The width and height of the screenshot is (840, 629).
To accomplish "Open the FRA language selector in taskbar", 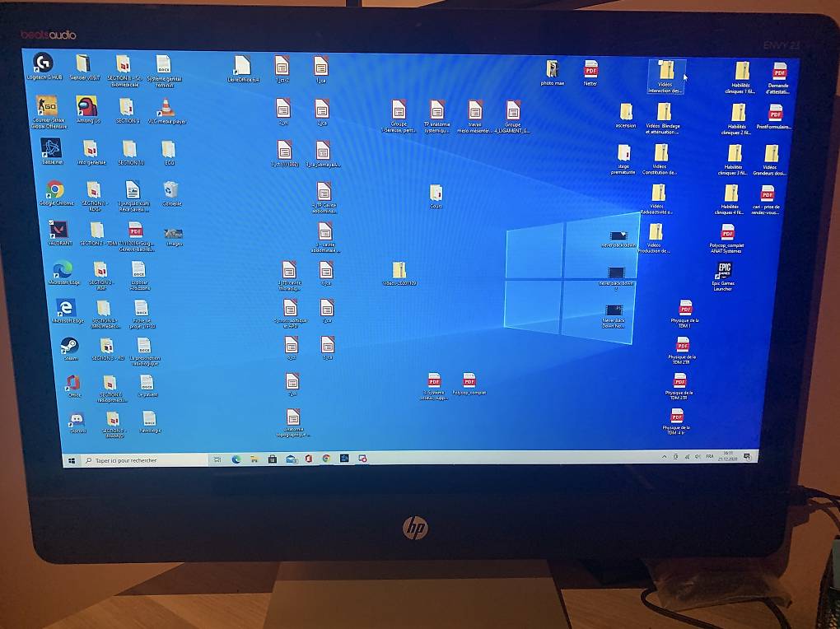I will (710, 456).
